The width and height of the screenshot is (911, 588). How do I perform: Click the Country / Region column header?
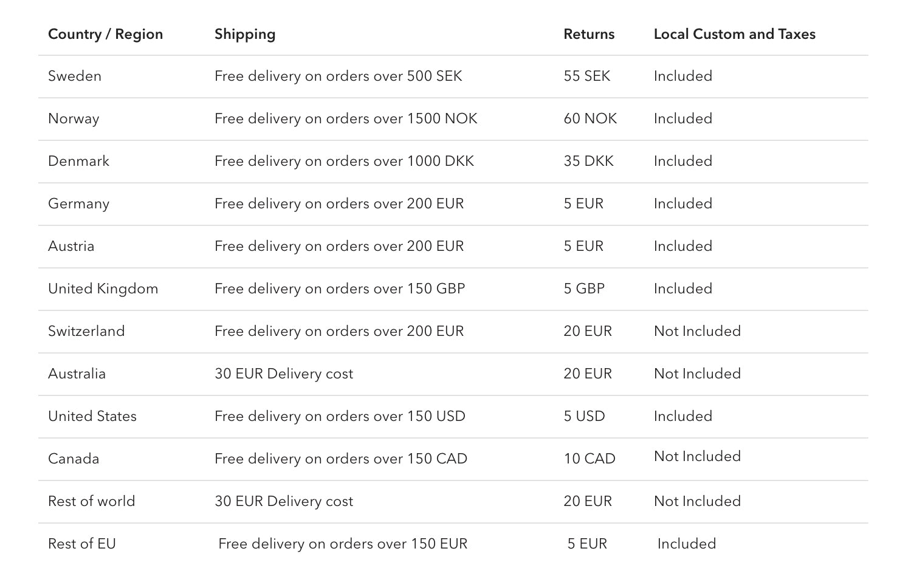[x=105, y=34]
